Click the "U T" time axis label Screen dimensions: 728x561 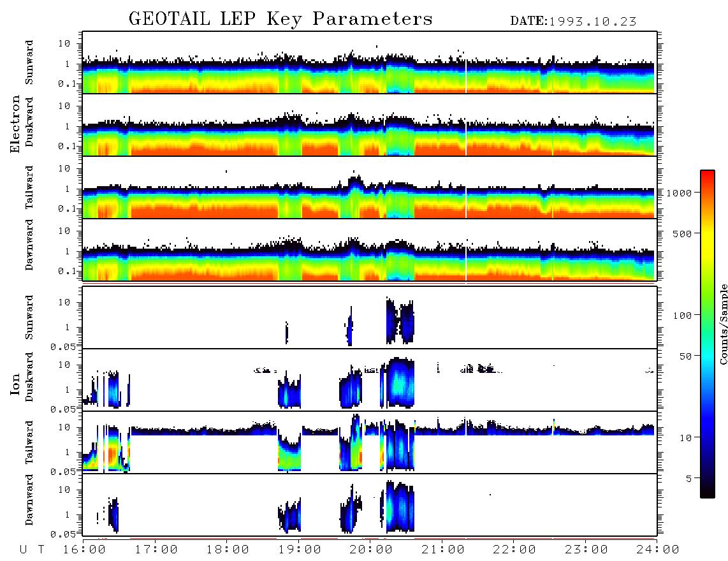tap(33, 550)
